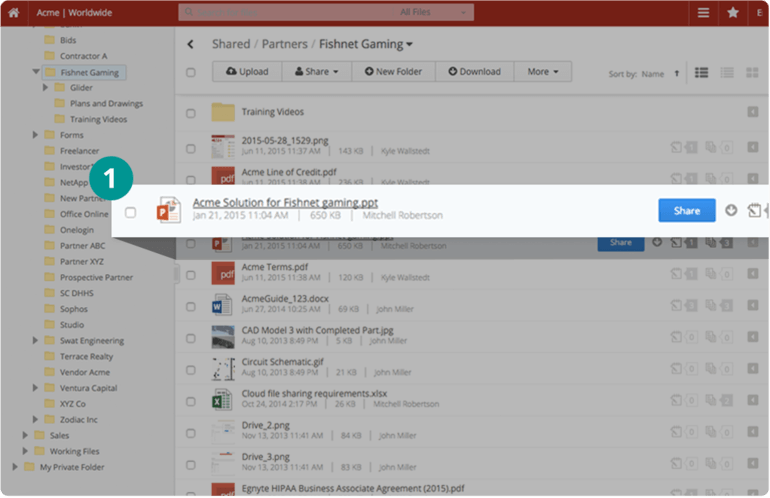Image resolution: width=770 pixels, height=498 pixels.
Task: Expand the Forms folder in tree
Action: (x=35, y=135)
